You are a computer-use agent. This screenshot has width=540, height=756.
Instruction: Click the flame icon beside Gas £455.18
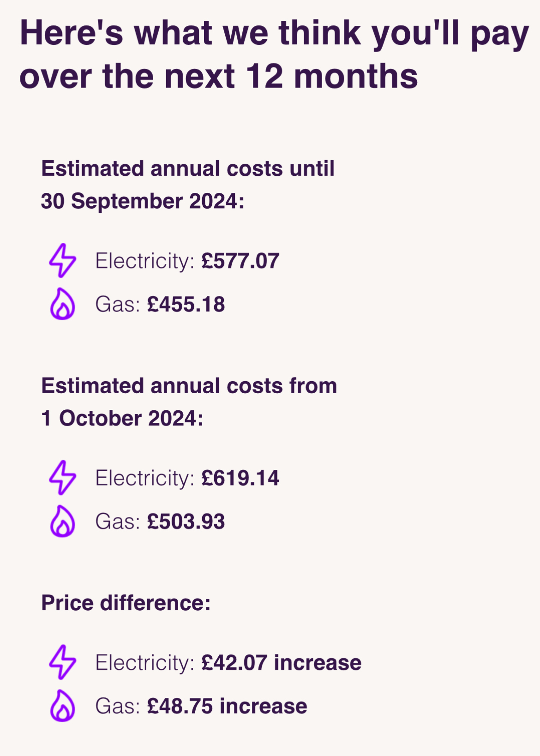[x=62, y=304]
